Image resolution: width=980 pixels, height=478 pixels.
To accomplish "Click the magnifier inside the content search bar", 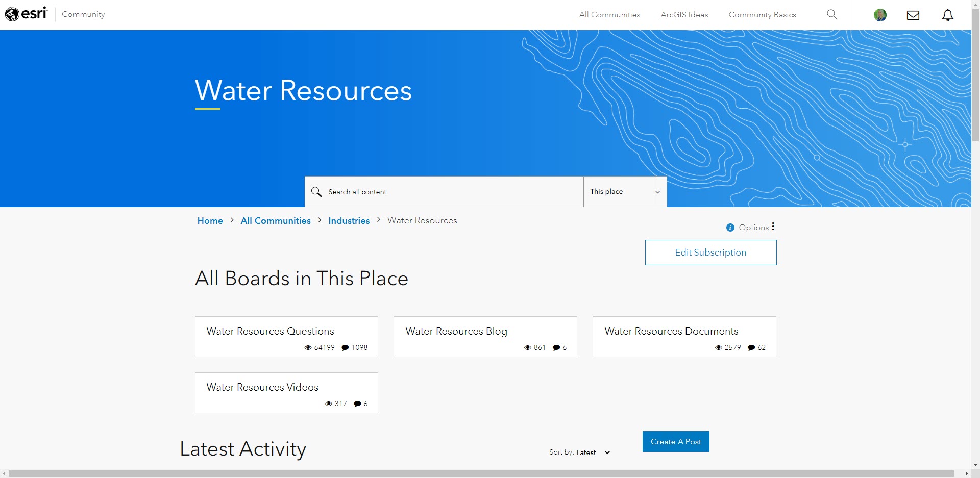I will tap(316, 191).
